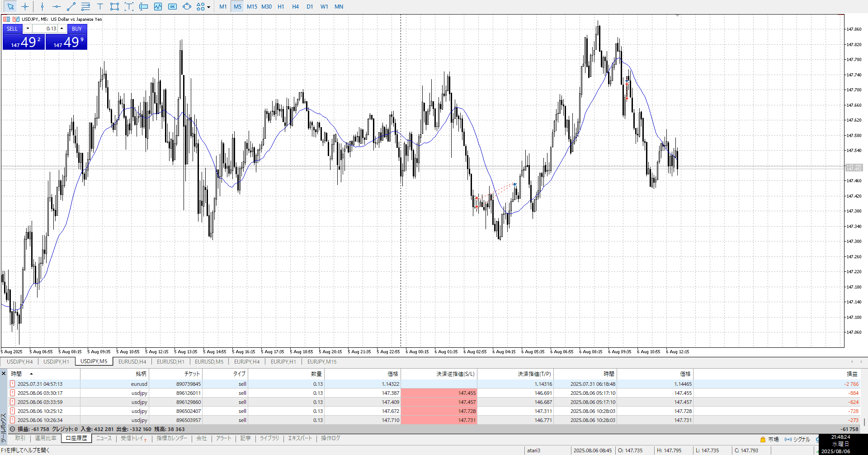Toggle the D1 timeframe button
This screenshot has height=455, width=868.
(x=310, y=6)
